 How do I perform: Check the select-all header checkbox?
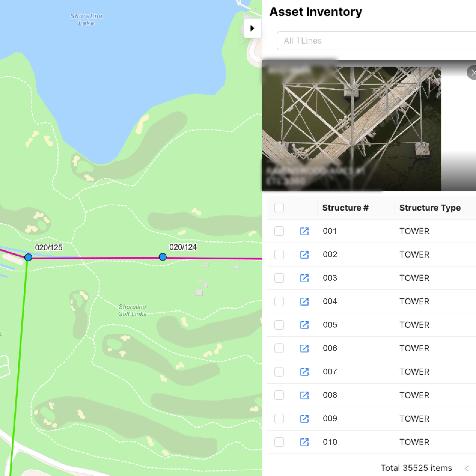coord(279,208)
